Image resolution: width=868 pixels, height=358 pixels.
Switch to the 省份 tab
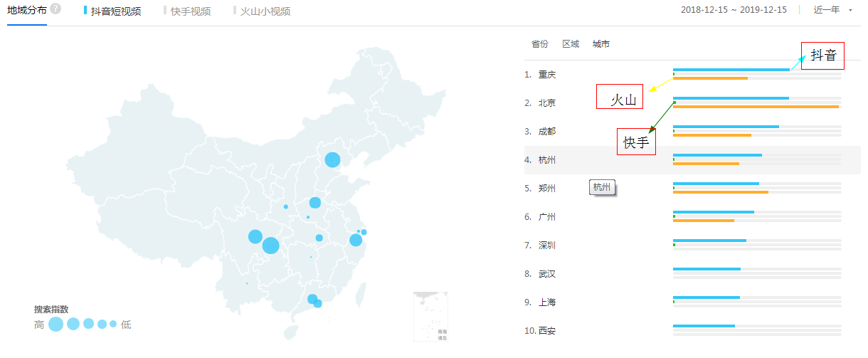click(540, 44)
